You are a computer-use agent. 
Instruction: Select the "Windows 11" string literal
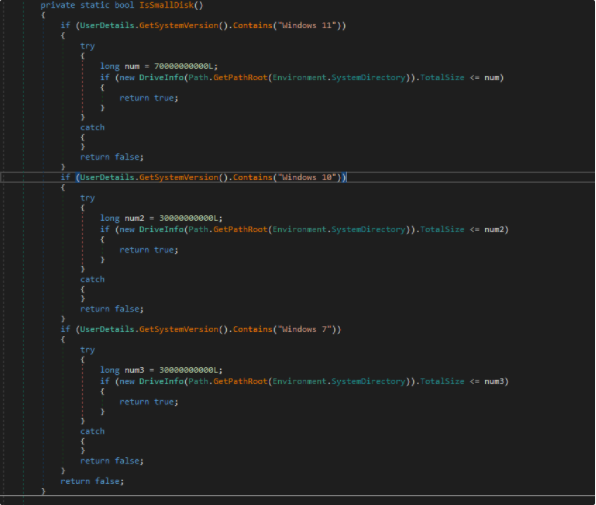click(308, 25)
